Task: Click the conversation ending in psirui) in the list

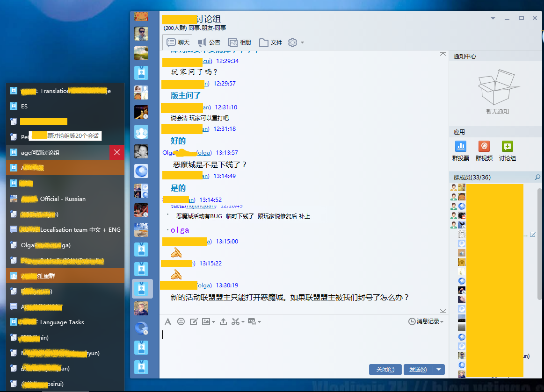Action: pos(65,384)
